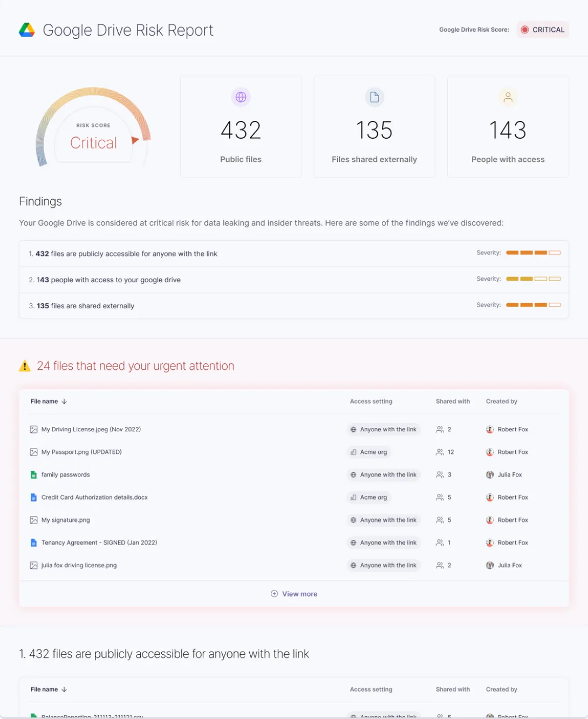Click the blue doc icon beside Tenancy Agreement
588x719 pixels.
coord(33,543)
